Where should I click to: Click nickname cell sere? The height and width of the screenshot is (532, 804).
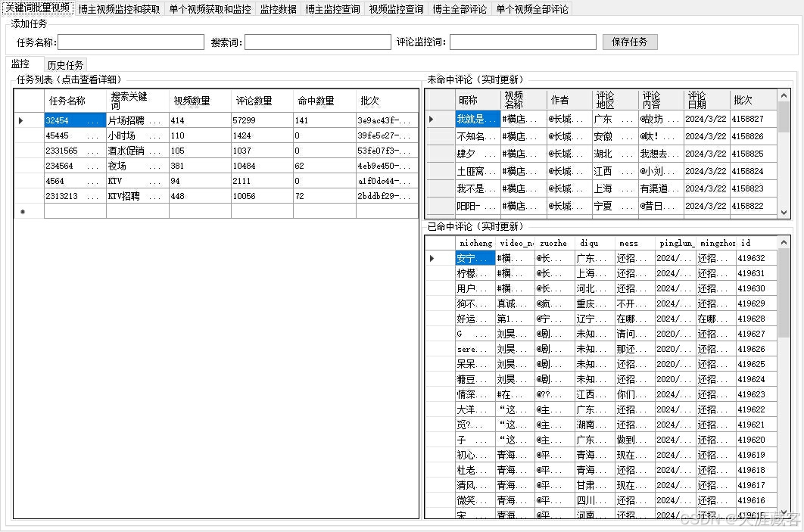475,349
